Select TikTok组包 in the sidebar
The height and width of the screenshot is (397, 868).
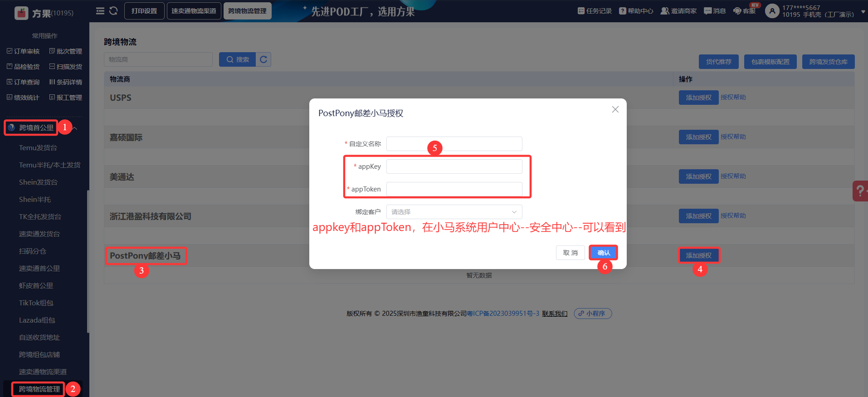point(36,303)
